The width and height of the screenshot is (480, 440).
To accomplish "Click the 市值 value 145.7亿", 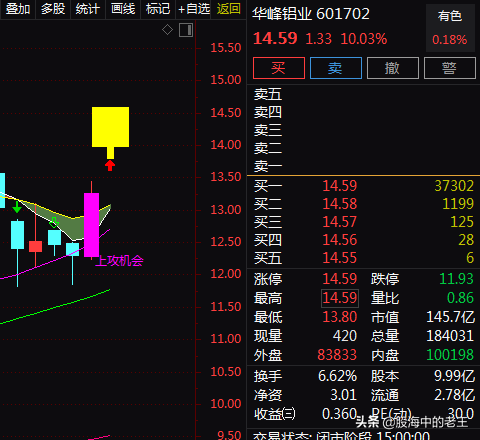I will point(451,317).
